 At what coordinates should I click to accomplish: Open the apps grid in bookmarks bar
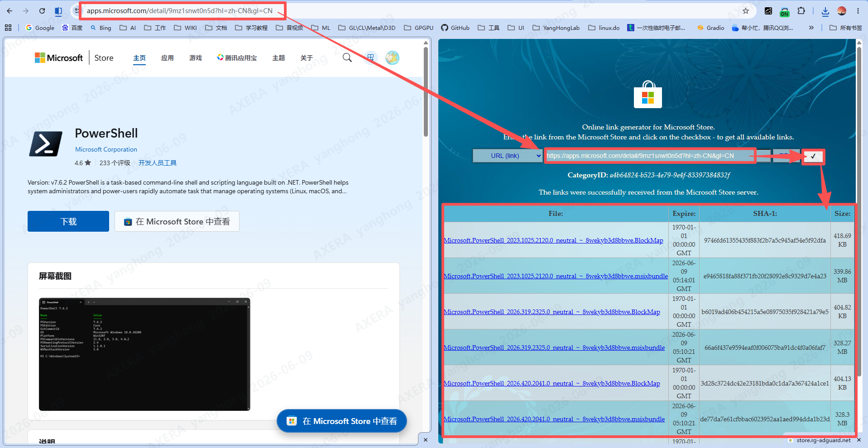tap(8, 28)
